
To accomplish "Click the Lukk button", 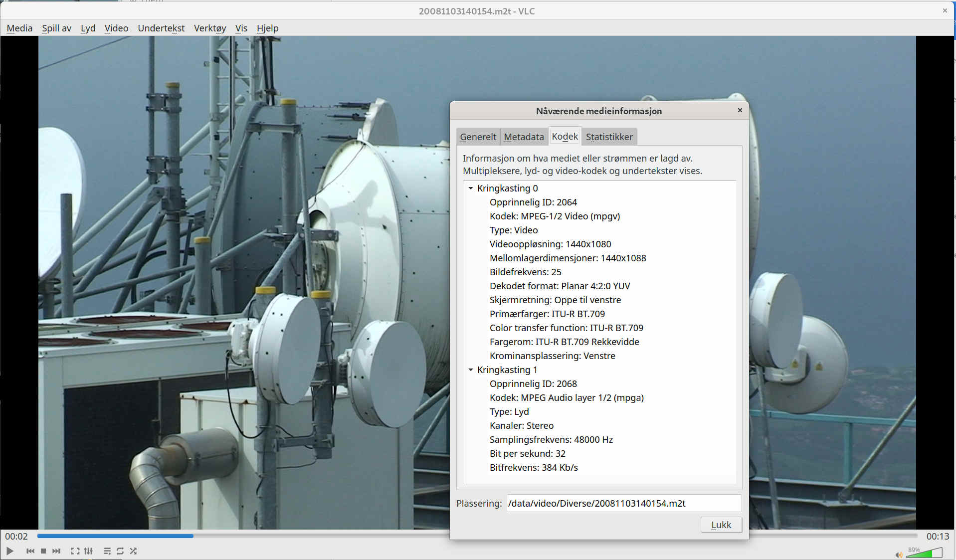I will [721, 525].
